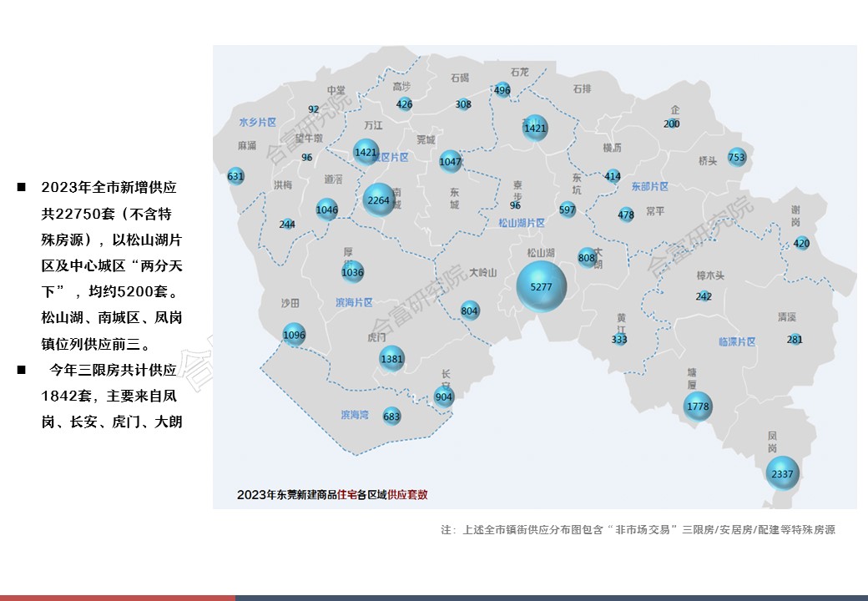Click the 420 bubble at 谢岗

click(x=801, y=244)
